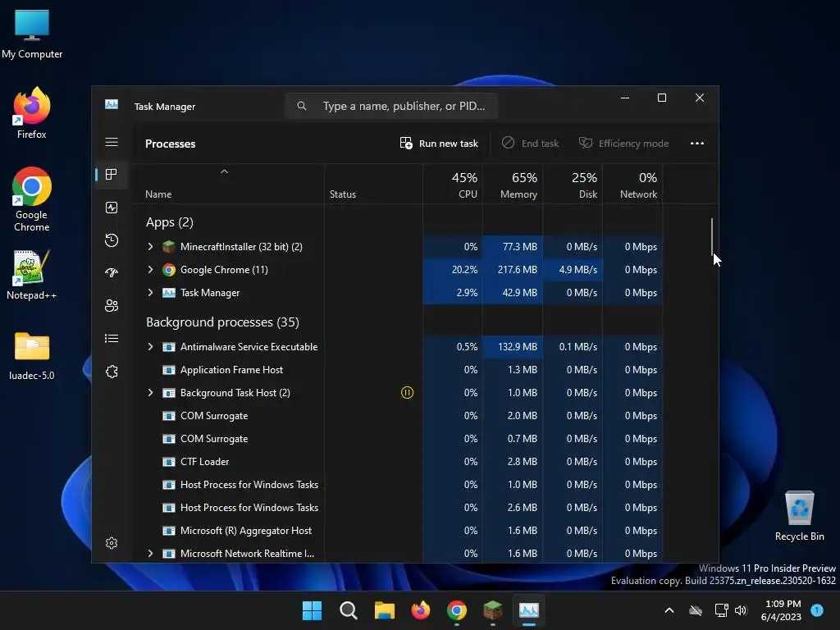Screen dimensions: 840x630
Task: Select the Application Frame Host process
Action: pos(397,370)
